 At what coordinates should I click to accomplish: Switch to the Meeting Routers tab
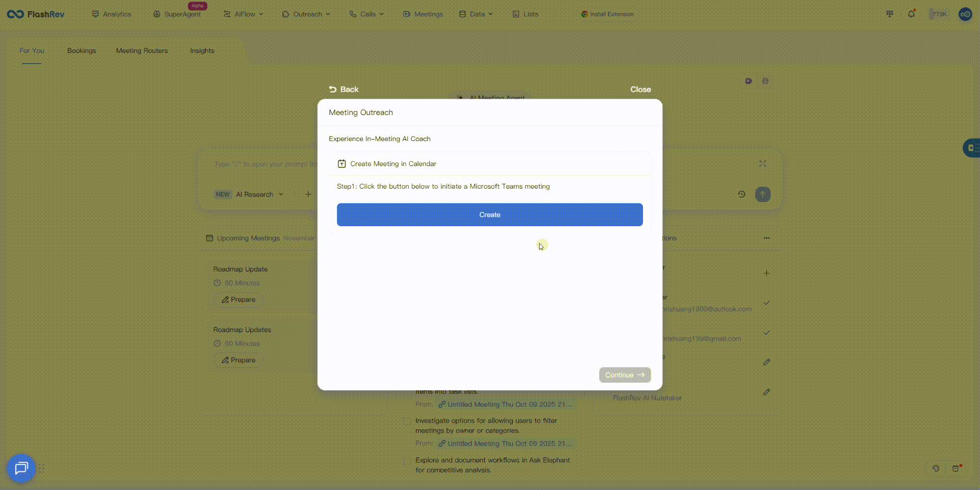142,51
